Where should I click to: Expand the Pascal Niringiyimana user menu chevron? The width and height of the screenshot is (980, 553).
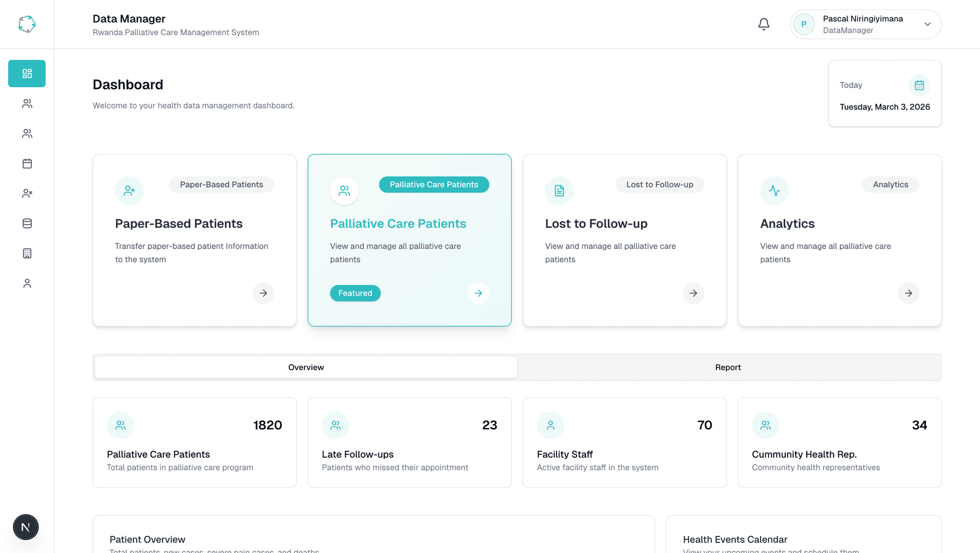click(927, 24)
